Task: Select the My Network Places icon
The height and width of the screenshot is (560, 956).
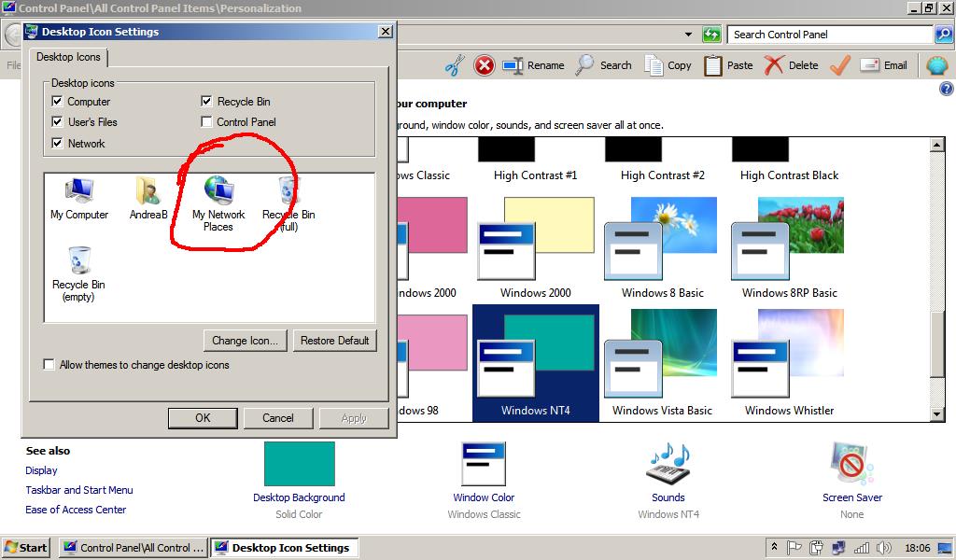Action: tap(218, 204)
